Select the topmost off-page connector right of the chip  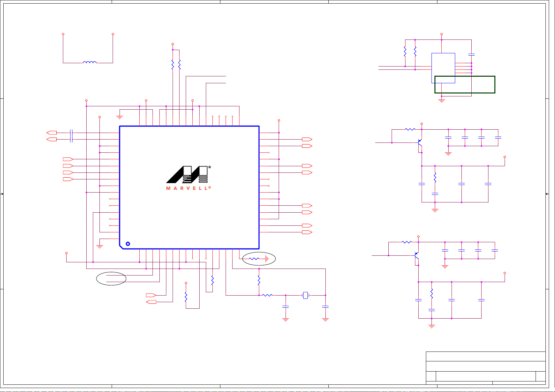click(x=307, y=139)
